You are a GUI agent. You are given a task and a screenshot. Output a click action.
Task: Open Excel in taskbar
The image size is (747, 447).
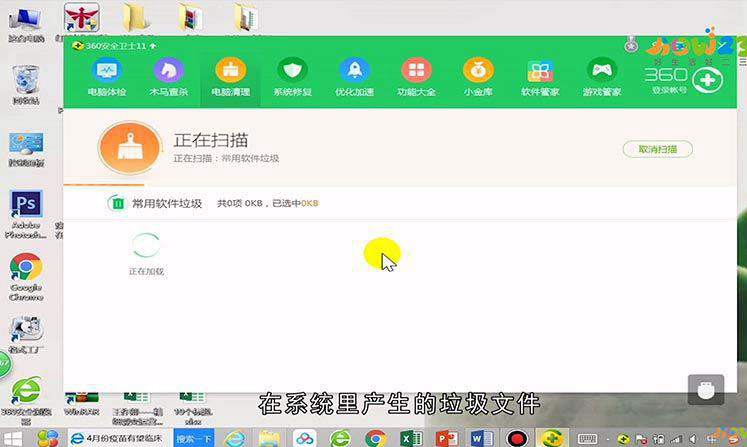(x=411, y=438)
